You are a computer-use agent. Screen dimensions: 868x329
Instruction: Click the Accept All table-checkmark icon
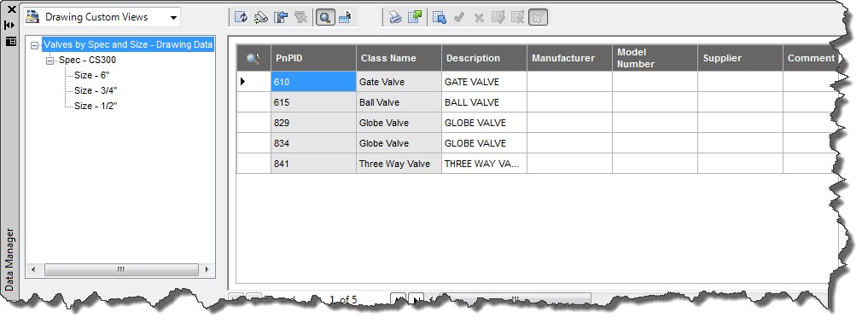498,18
